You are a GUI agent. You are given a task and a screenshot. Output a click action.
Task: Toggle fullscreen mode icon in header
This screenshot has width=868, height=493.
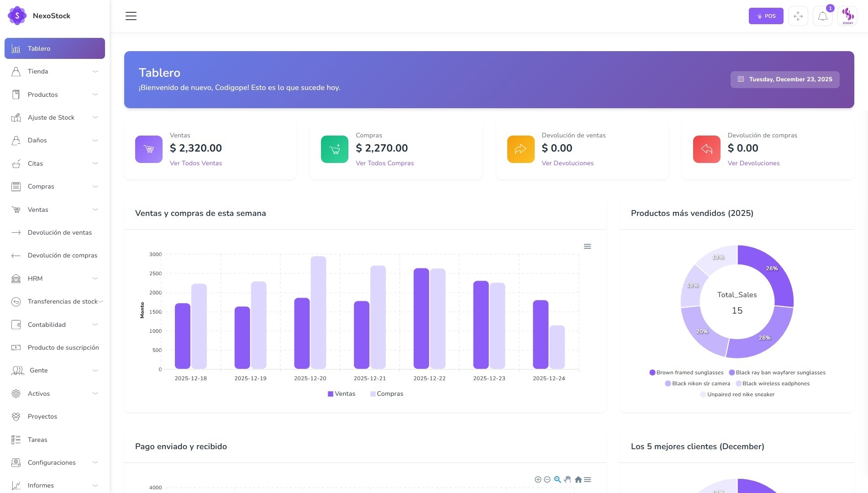pos(798,16)
